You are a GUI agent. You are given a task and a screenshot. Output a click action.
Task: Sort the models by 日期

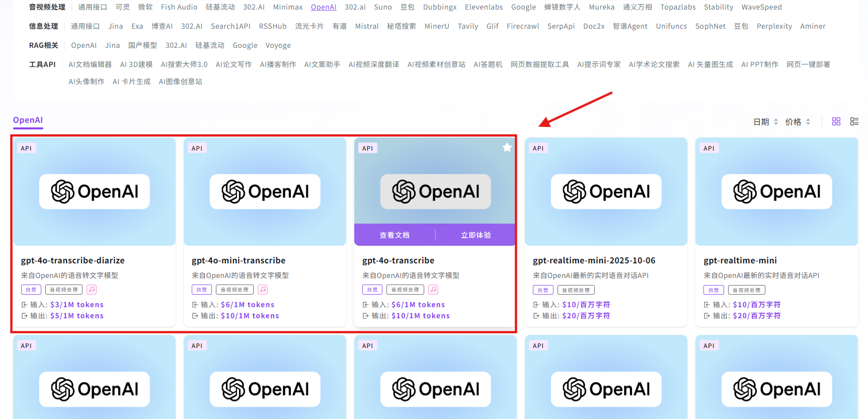click(765, 122)
